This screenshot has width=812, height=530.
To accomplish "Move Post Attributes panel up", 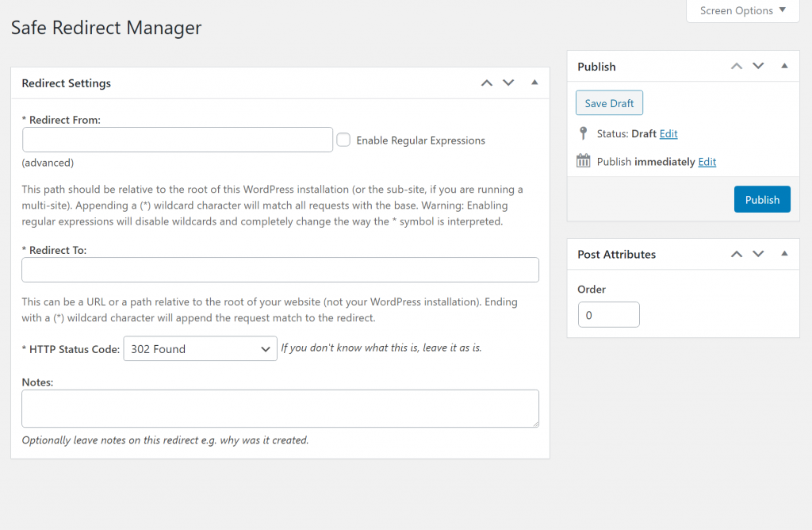I will click(737, 255).
